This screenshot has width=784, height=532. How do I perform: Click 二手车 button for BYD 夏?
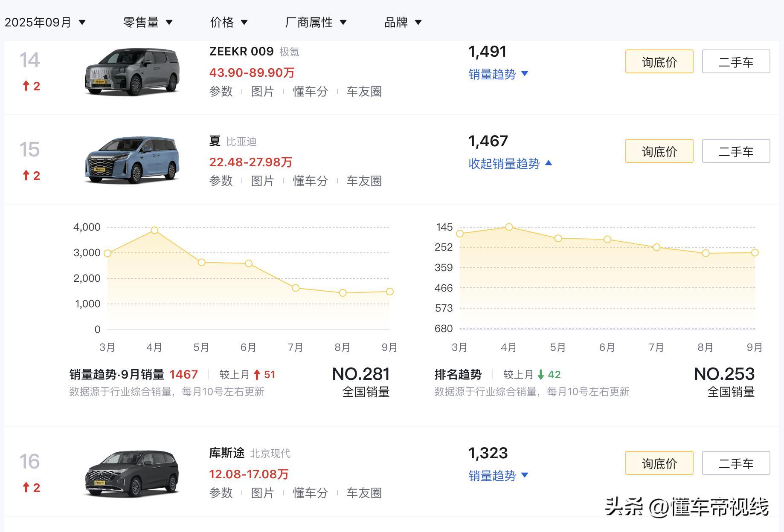pyautogui.click(x=736, y=151)
